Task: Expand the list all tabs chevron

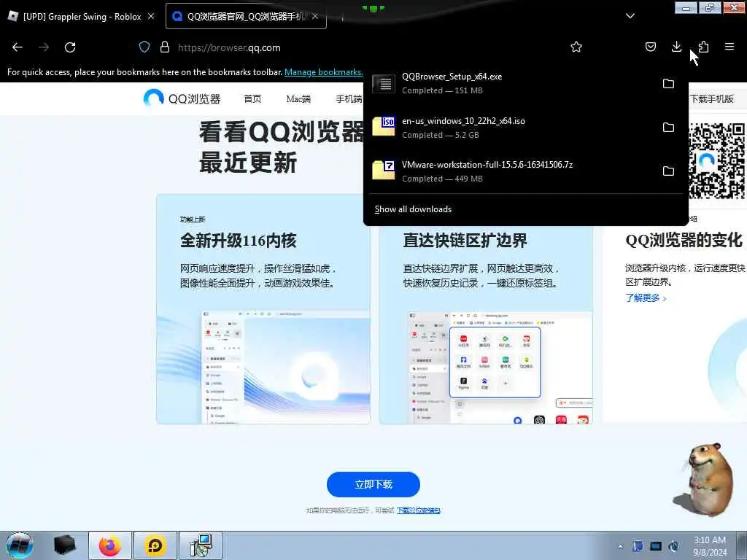Action: point(630,16)
